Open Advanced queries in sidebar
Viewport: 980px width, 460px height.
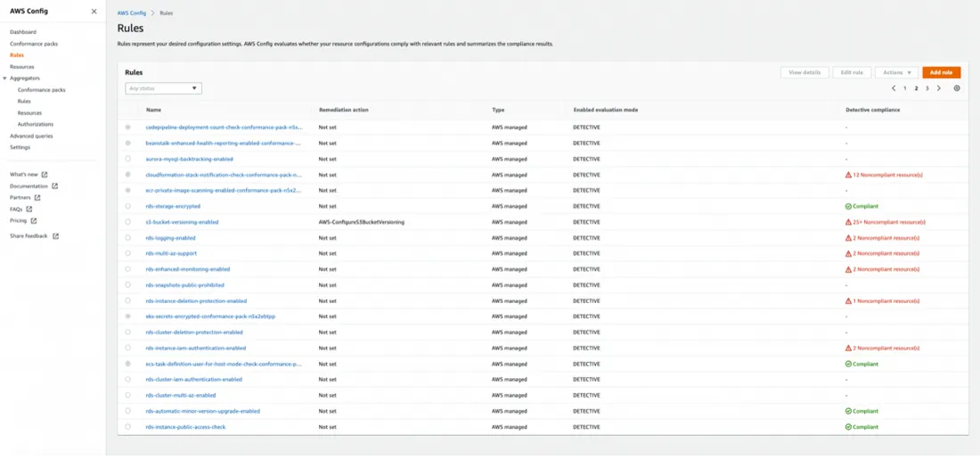31,136
